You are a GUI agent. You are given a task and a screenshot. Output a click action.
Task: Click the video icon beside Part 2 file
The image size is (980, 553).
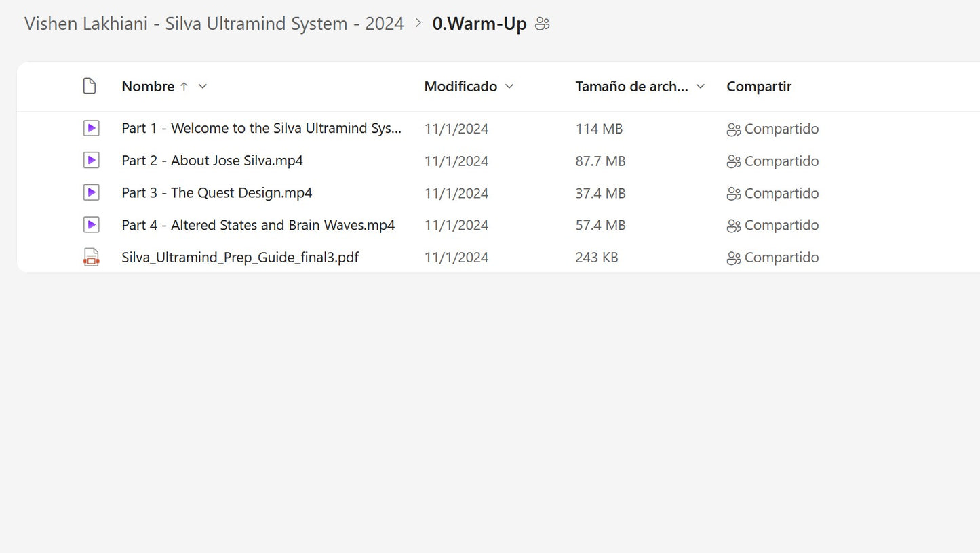coord(91,161)
